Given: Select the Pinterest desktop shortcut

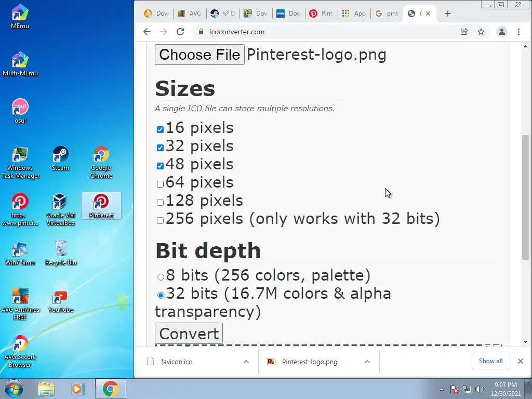Looking at the screenshot, I should click(x=101, y=206).
